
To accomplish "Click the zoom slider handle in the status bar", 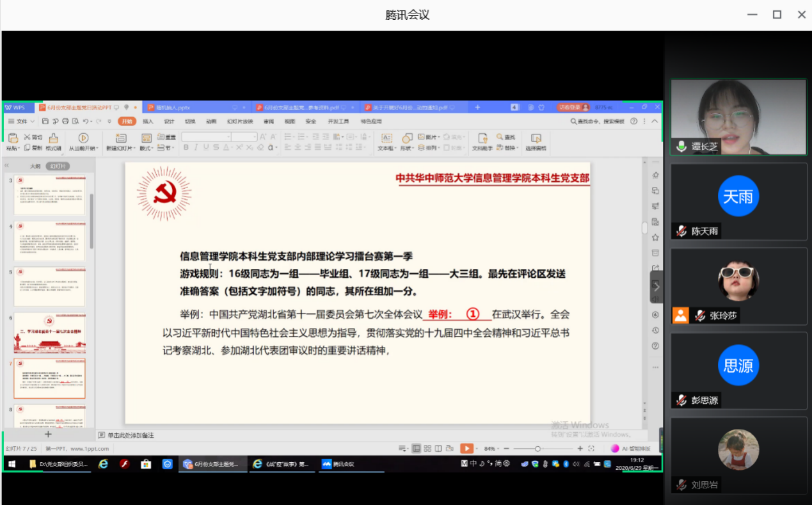I will point(537,449).
